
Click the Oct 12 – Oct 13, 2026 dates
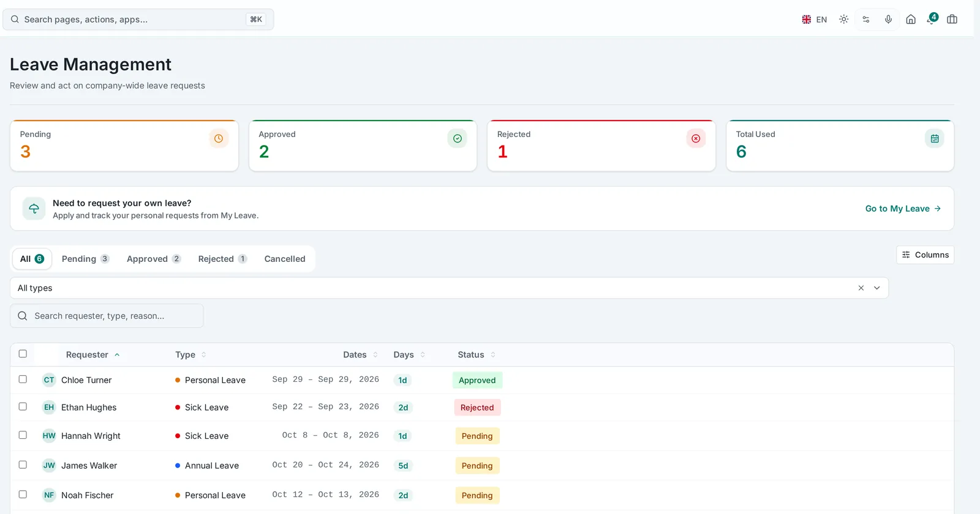click(x=326, y=494)
